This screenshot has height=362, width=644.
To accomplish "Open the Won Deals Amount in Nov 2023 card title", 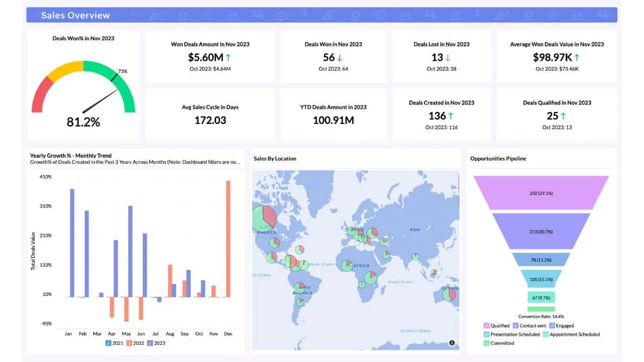I will (210, 45).
